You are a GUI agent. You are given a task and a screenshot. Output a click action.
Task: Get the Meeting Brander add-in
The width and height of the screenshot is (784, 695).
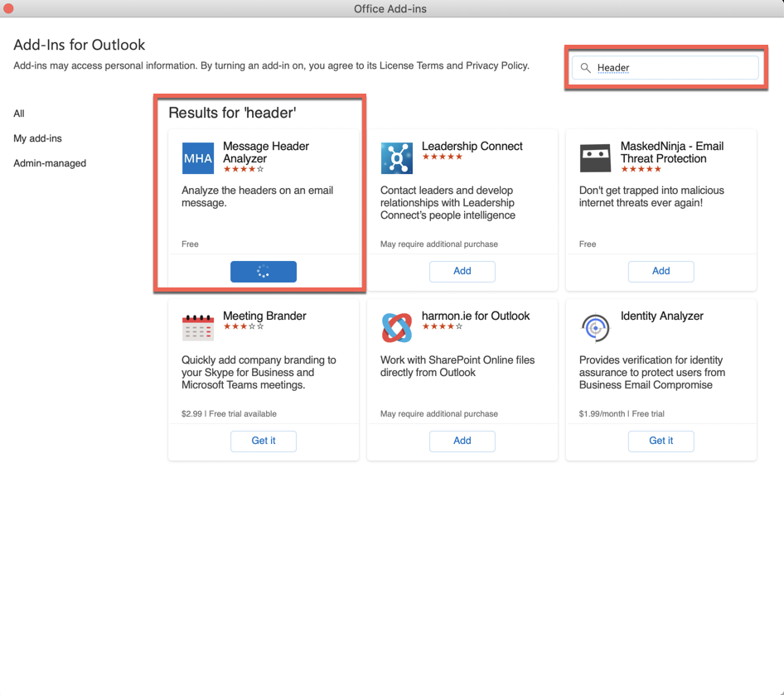coord(264,442)
